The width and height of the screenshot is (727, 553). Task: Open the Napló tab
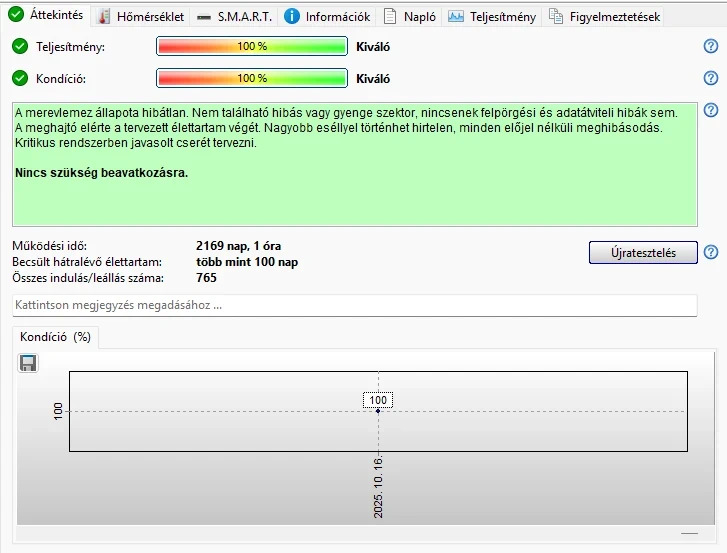(x=410, y=17)
